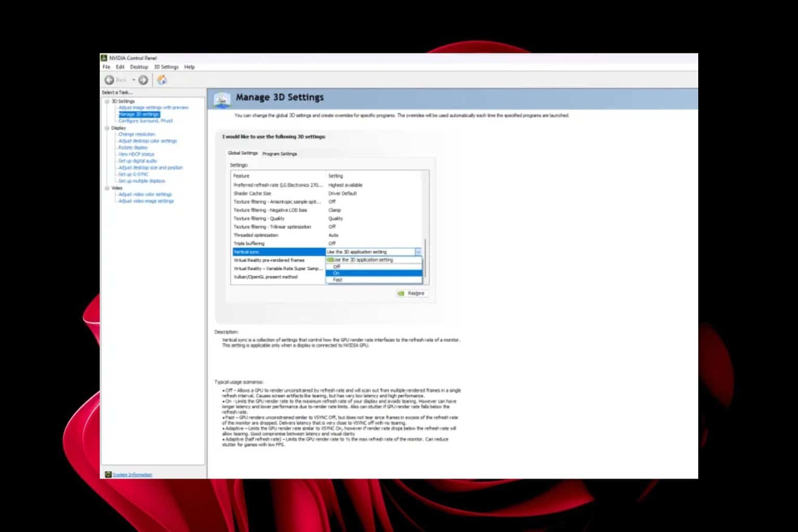Switch to the Global Settings tab
This screenshot has width=798, height=532.
point(243,153)
